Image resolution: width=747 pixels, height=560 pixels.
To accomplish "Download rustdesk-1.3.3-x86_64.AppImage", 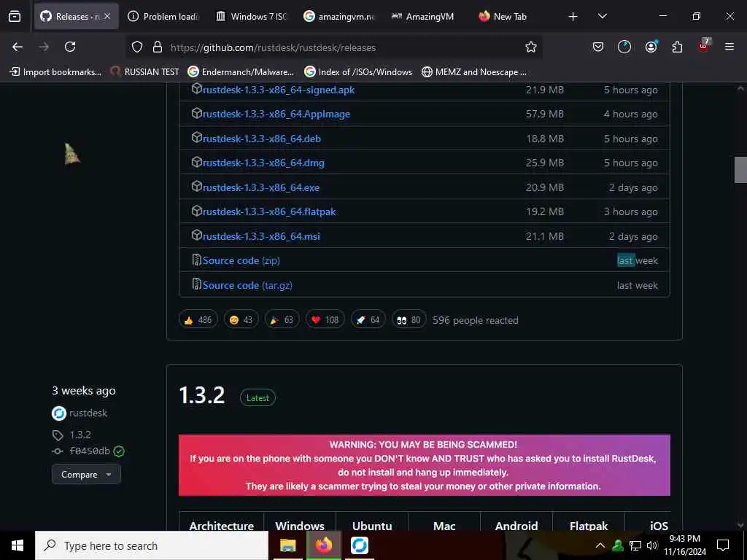I will point(276,114).
